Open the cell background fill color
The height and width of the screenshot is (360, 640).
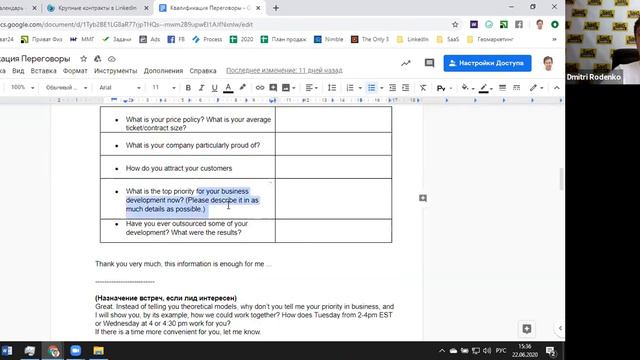tap(467, 87)
